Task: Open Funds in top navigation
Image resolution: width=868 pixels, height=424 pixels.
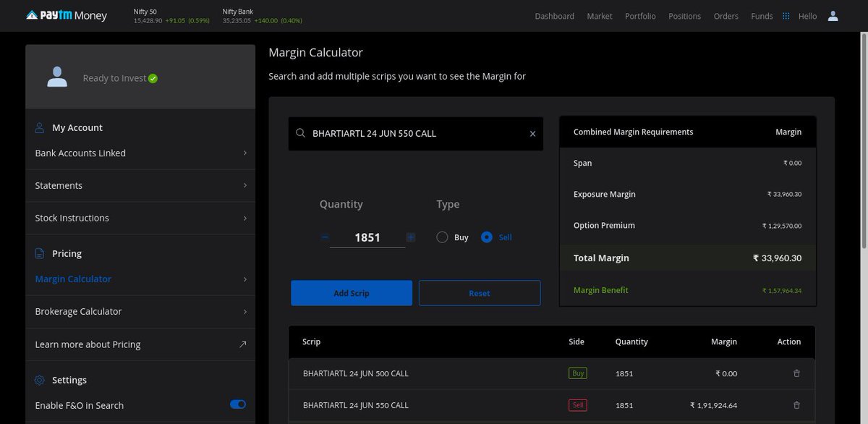Action: click(762, 16)
